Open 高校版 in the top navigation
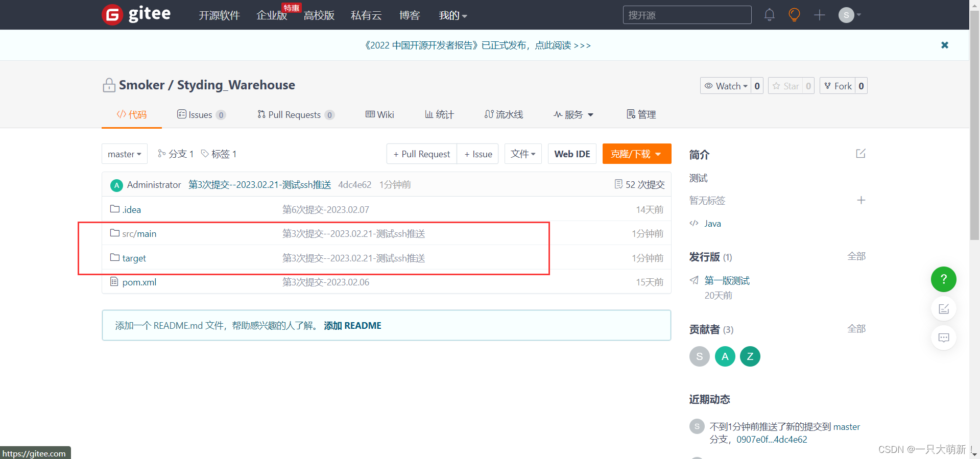Image resolution: width=980 pixels, height=459 pixels. pos(319,15)
